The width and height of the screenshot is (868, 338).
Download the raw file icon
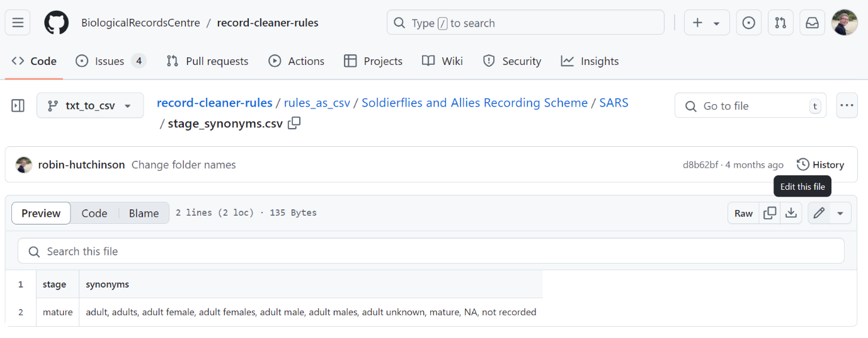click(791, 213)
